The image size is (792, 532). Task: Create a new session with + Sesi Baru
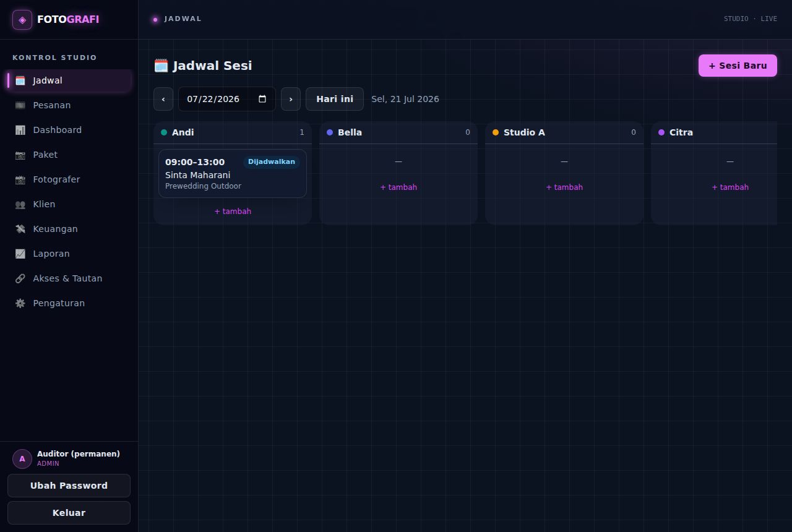pos(738,66)
